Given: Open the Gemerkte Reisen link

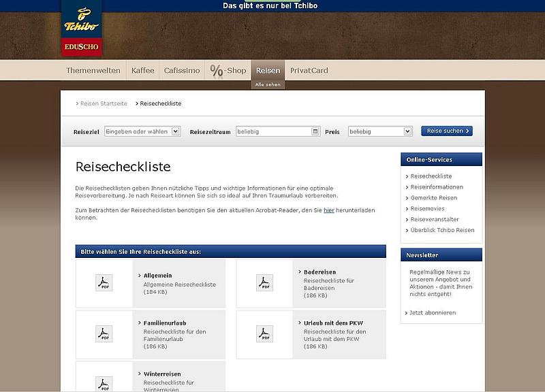Looking at the screenshot, I should pyautogui.click(x=434, y=197).
